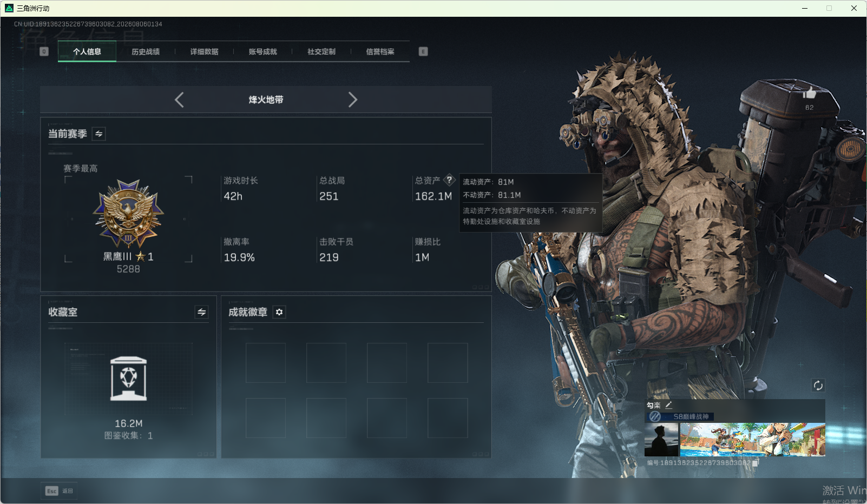867x504 pixels.
Task: Toggle the swap icon in 收藏室 panel
Action: 201,312
